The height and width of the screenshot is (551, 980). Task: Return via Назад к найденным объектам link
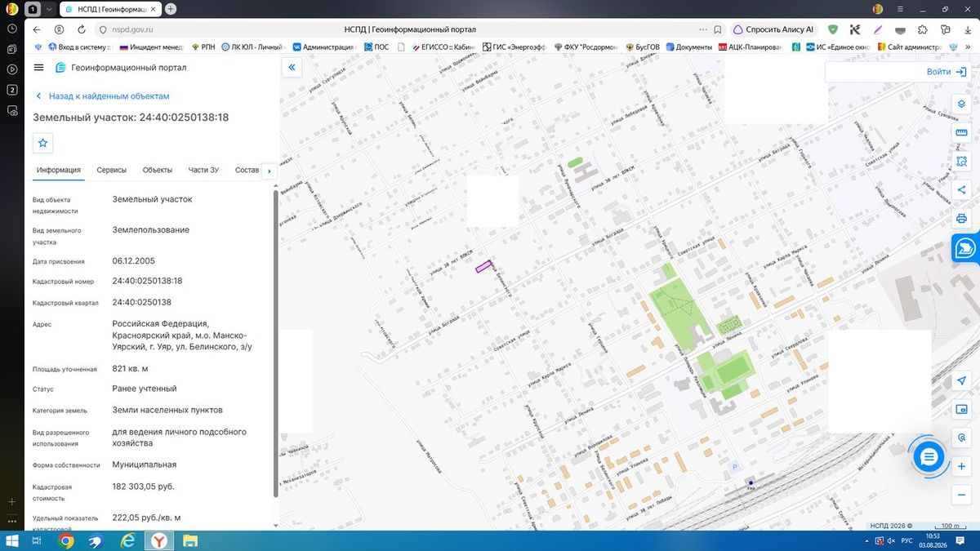pyautogui.click(x=102, y=96)
